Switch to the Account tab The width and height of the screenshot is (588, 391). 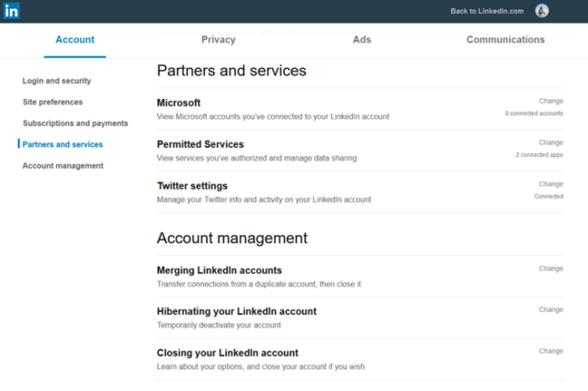pyautogui.click(x=74, y=39)
